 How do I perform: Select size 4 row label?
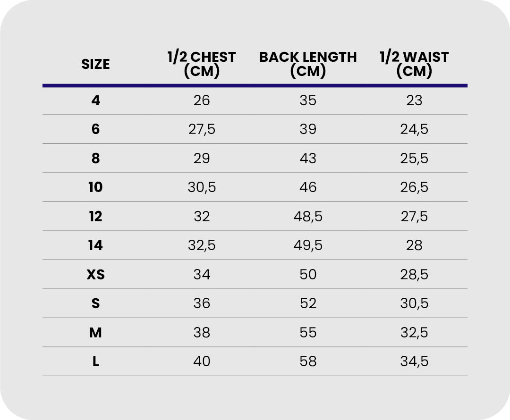95,101
